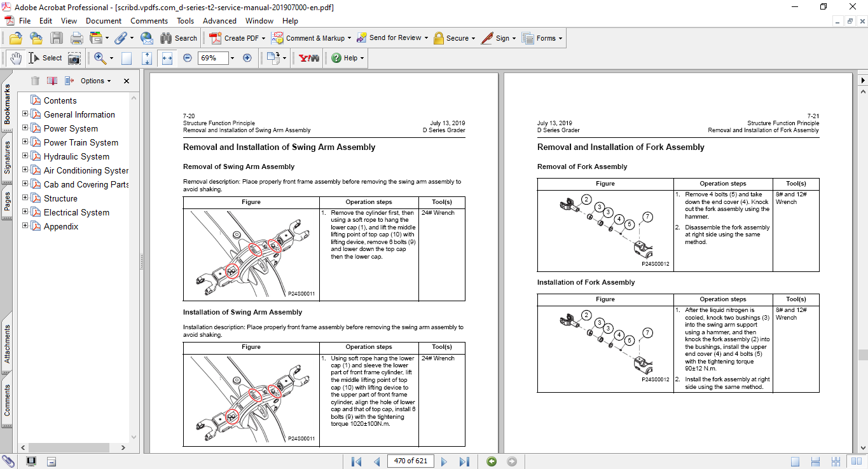Image resolution: width=868 pixels, height=469 pixels.
Task: Click the Zoom Out minus button
Action: (188, 58)
